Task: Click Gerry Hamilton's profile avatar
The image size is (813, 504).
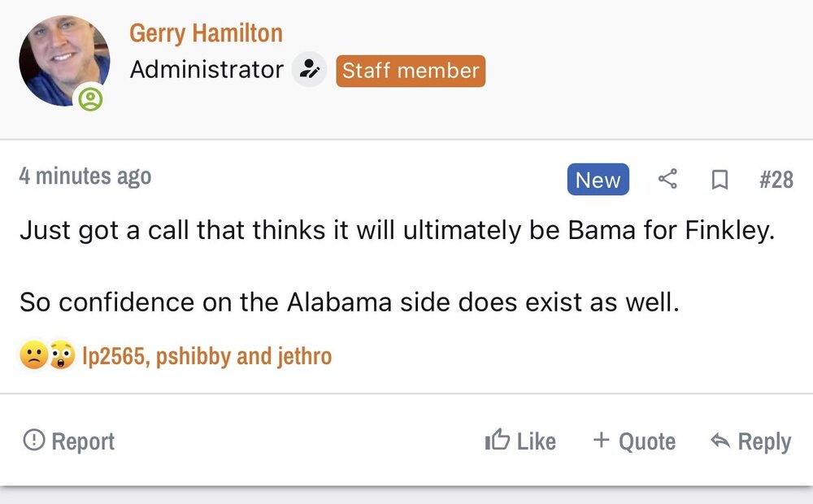Action: [x=63, y=60]
